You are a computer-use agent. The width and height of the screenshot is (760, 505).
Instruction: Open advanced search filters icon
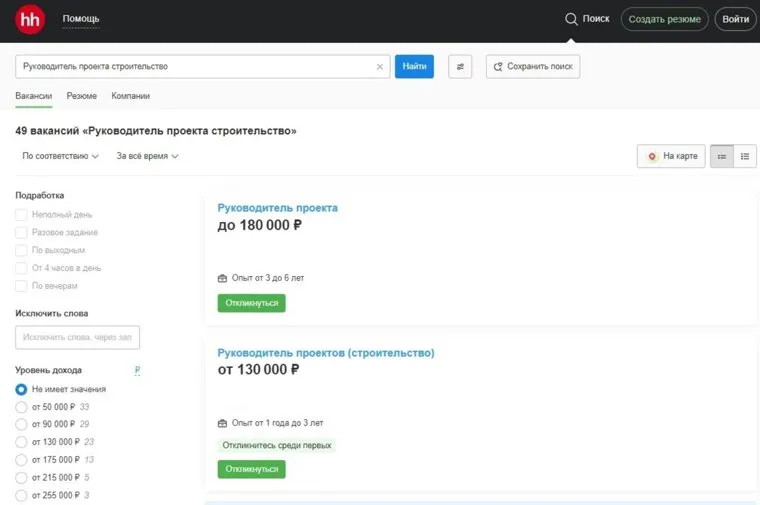pyautogui.click(x=460, y=67)
